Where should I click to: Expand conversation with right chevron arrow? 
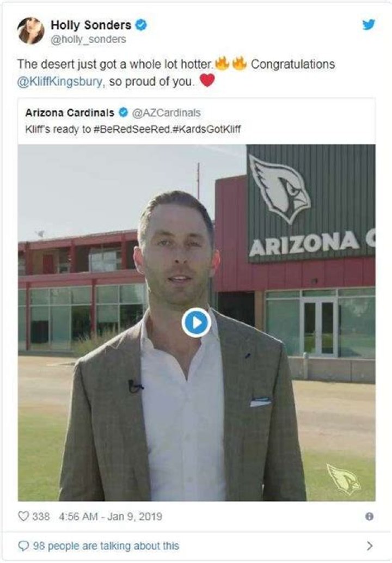pyautogui.click(x=370, y=546)
